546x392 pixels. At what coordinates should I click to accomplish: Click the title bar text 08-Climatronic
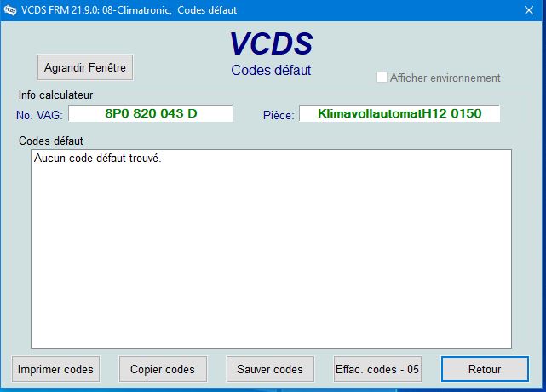point(136,10)
